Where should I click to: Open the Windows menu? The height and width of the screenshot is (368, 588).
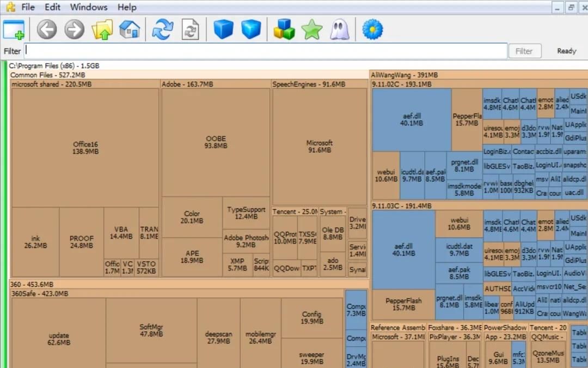pos(89,7)
